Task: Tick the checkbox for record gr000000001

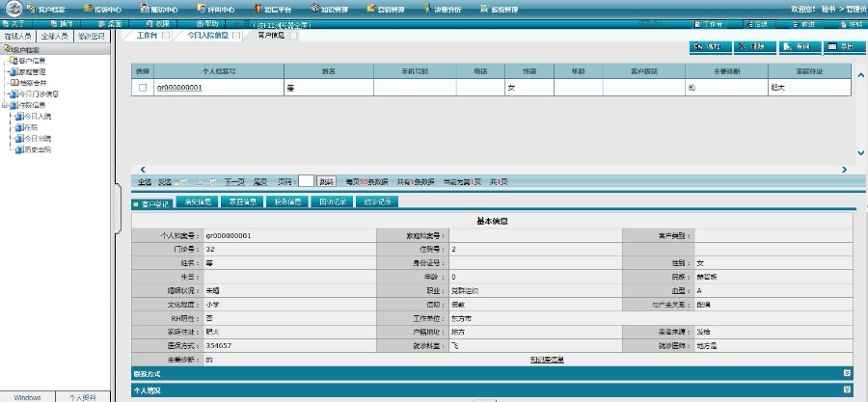Action: pos(143,88)
